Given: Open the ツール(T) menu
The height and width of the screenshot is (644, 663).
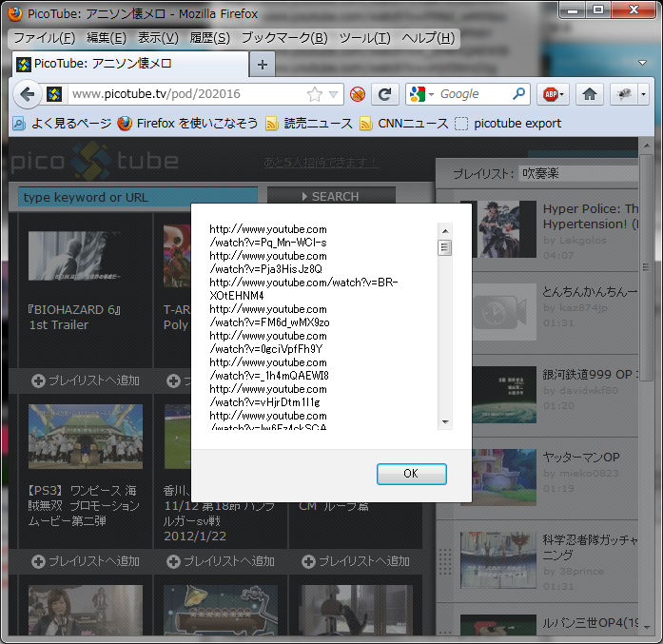Looking at the screenshot, I should pos(364,38).
